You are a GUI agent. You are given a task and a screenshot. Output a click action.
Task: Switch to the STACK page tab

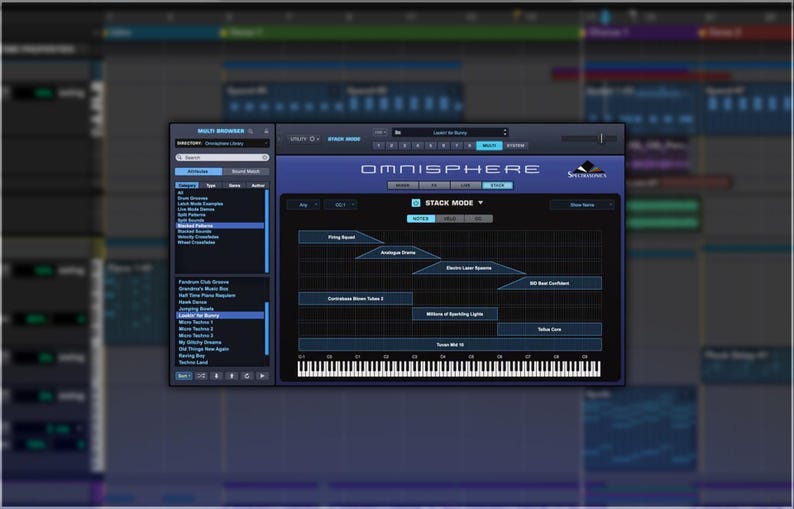[x=497, y=185]
